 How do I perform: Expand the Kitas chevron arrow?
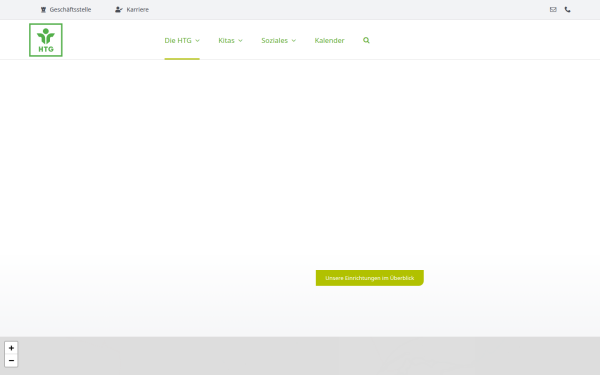point(240,41)
